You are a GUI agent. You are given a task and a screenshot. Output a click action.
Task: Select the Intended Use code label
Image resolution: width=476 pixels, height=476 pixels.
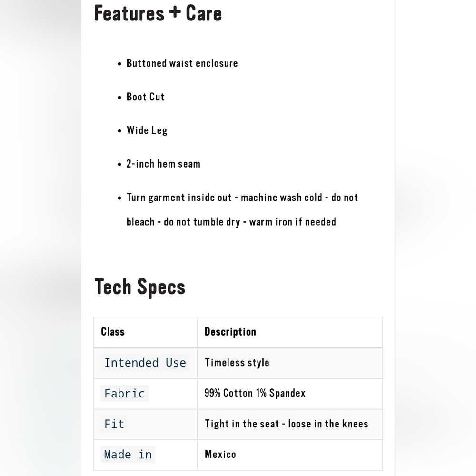click(145, 363)
